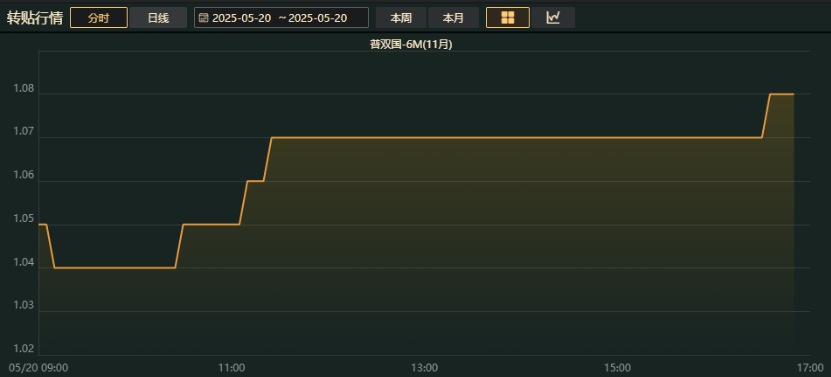
Task: Click the 05/20 09:00 axis label
Action: click(38, 367)
